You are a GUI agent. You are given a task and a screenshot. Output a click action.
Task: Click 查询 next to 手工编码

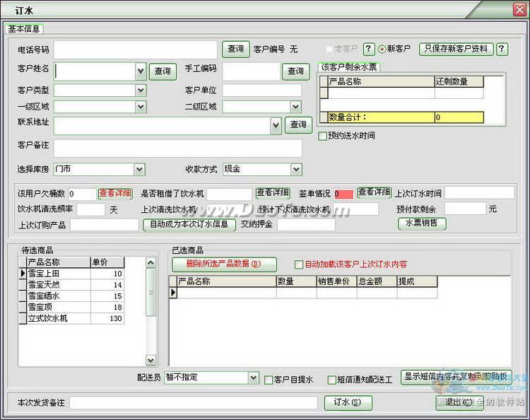coord(296,71)
